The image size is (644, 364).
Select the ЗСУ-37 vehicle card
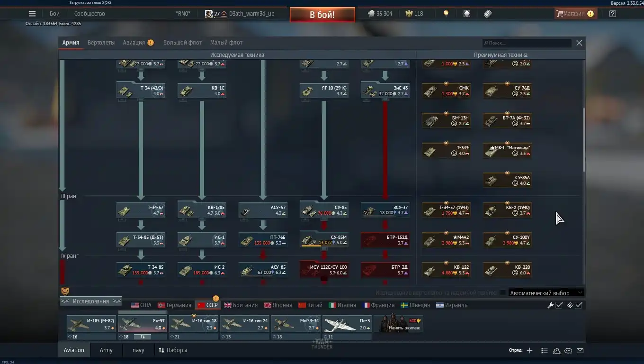click(385, 210)
